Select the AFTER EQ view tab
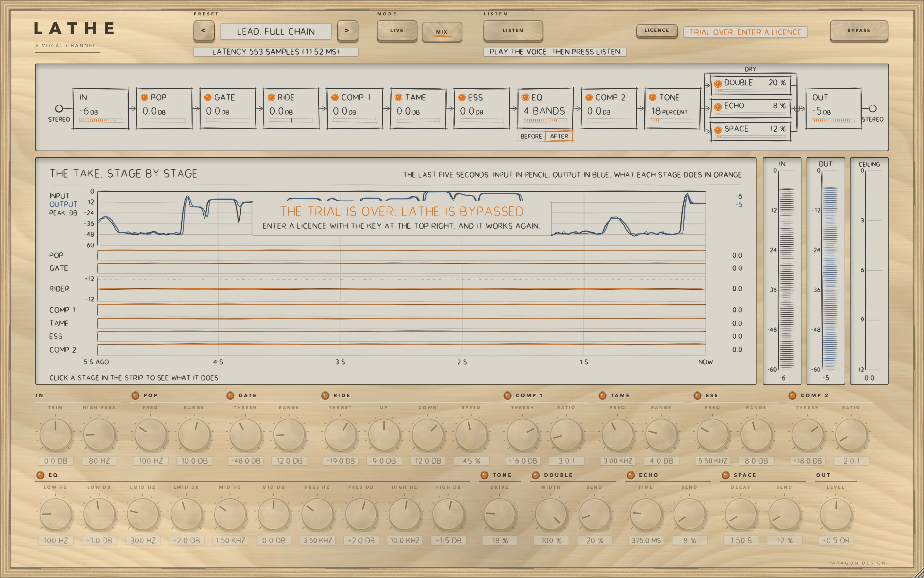 click(x=559, y=136)
